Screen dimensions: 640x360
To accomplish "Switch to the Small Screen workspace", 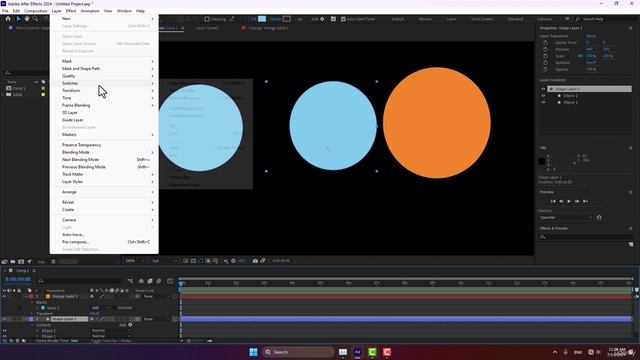I will (482, 19).
